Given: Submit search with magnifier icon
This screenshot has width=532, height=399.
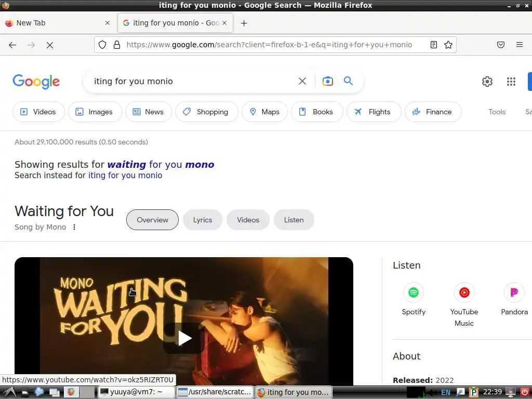Looking at the screenshot, I should pos(349,81).
